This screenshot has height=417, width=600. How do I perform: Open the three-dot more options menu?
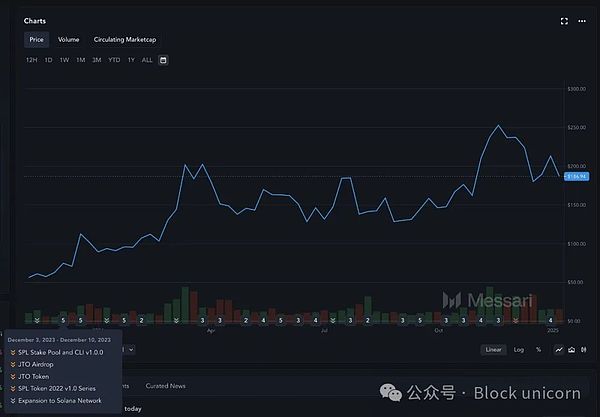(583, 20)
